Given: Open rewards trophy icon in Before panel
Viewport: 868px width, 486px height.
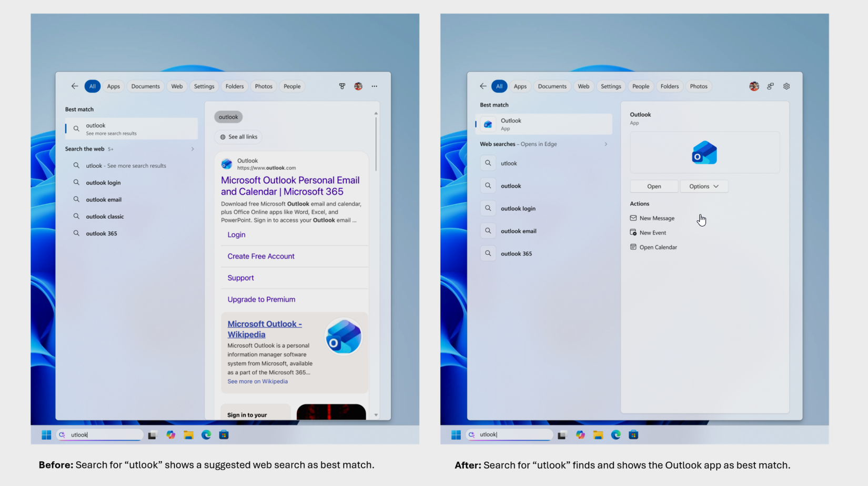Looking at the screenshot, I should 342,86.
